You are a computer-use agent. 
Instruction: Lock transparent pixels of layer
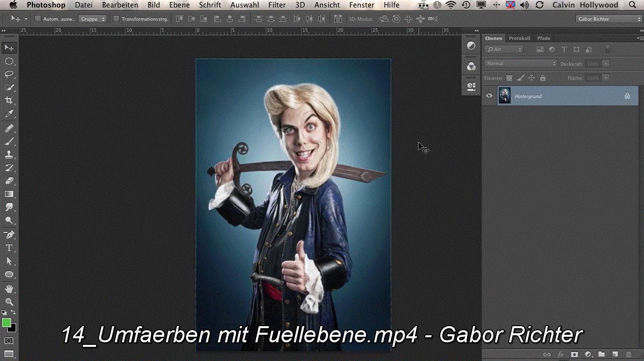coord(509,78)
